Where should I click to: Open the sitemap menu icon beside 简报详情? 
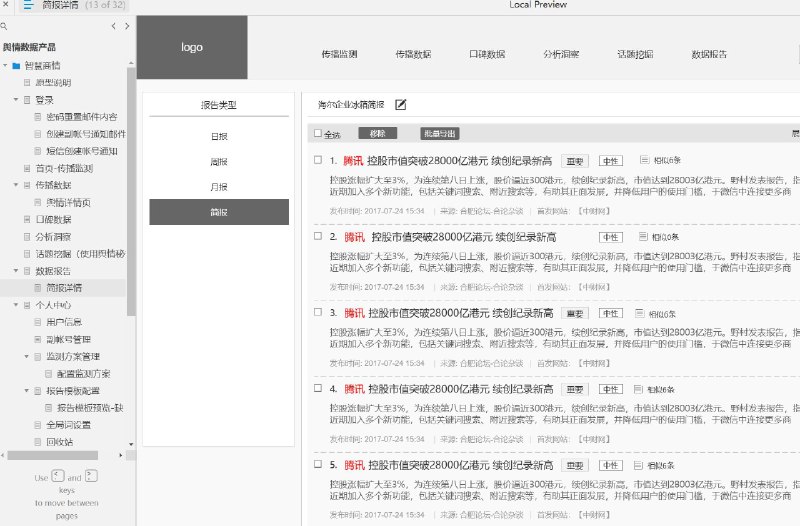pos(28,5)
